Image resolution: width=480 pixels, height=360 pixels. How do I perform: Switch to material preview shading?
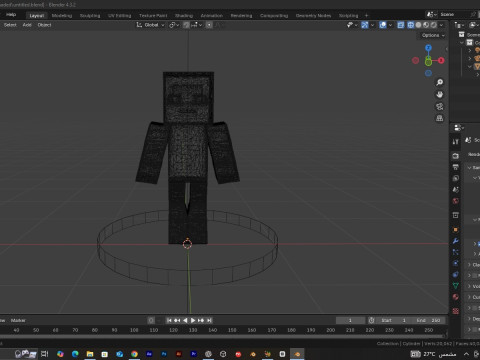(426, 25)
